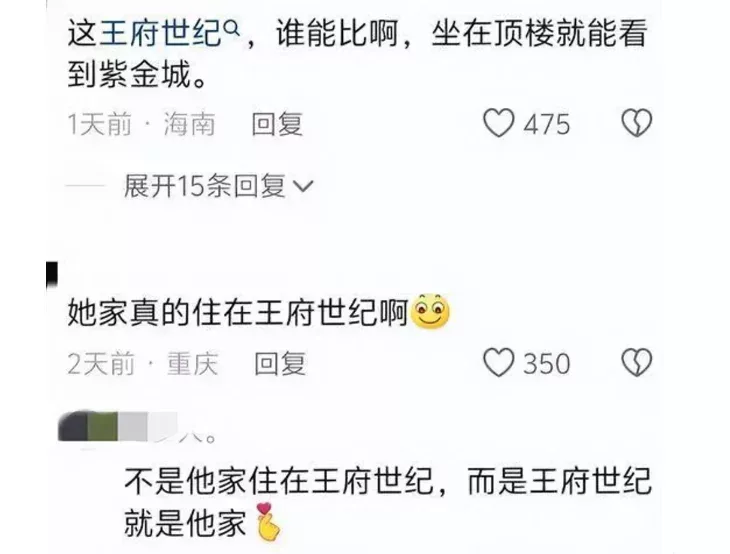Select the 475 like count number
730x554 pixels.
(x=547, y=124)
